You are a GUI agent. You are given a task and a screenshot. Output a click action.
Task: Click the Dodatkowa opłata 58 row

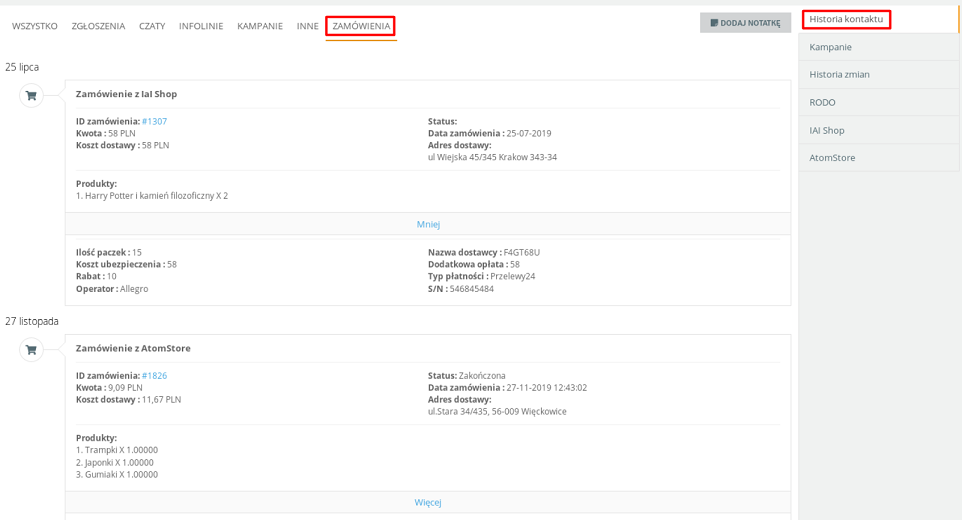tap(474, 265)
